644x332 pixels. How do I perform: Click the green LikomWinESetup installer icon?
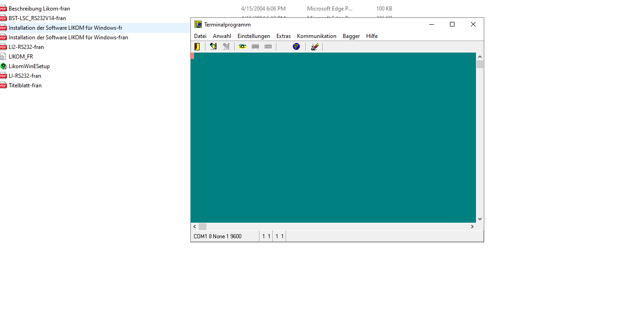click(4, 66)
